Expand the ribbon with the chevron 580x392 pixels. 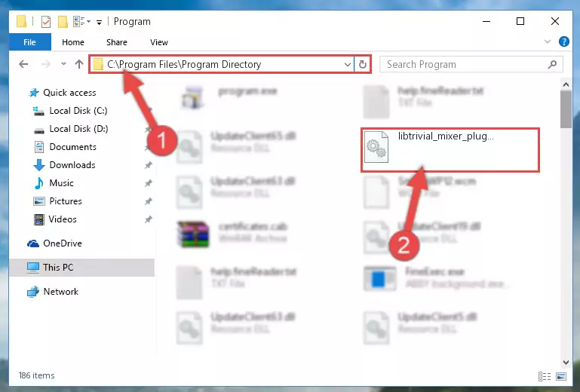coord(548,41)
